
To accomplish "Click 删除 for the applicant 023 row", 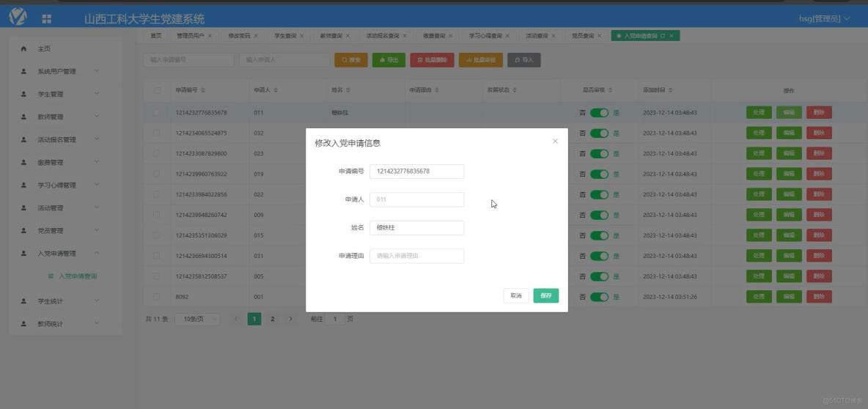I will [x=819, y=154].
